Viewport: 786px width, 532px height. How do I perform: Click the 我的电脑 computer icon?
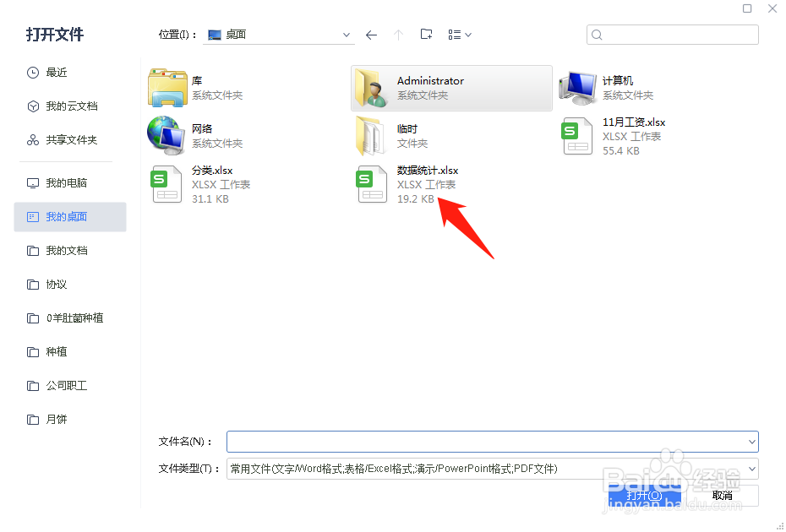click(x=34, y=182)
